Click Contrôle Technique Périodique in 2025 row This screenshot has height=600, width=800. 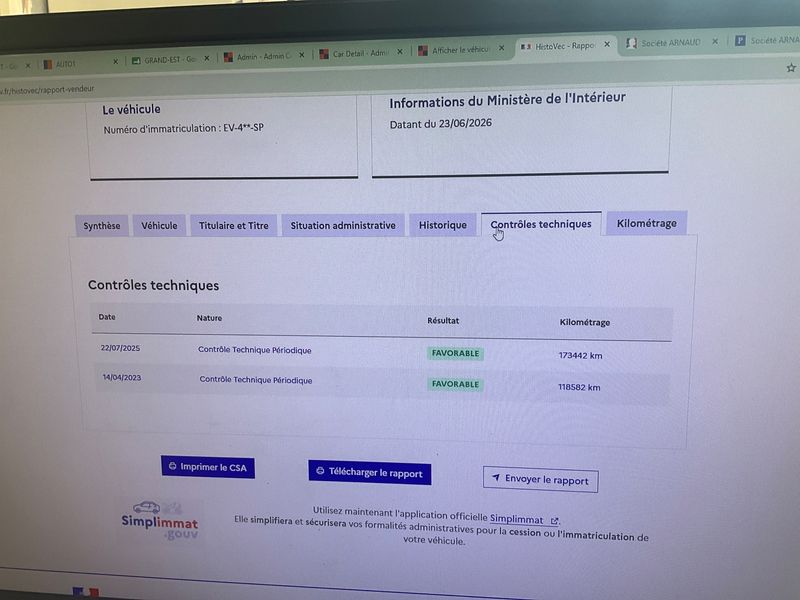coord(255,350)
